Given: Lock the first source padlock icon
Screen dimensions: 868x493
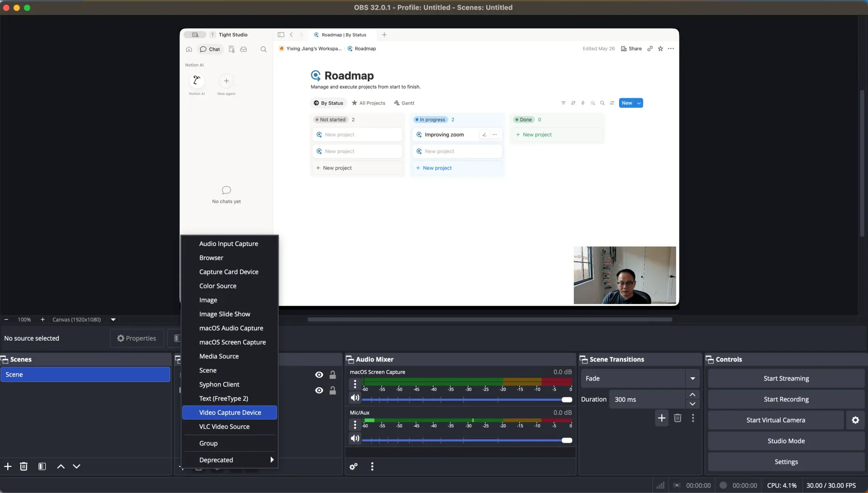Looking at the screenshot, I should tap(333, 375).
